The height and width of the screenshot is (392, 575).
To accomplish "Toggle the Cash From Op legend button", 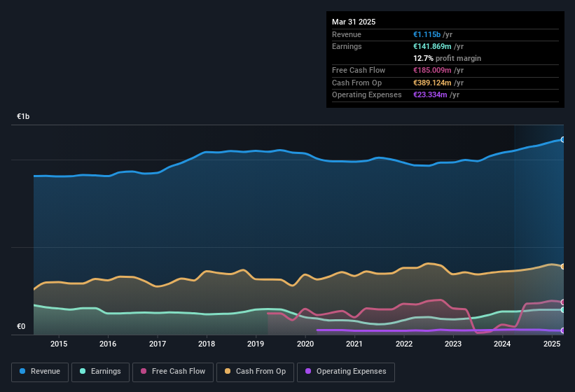I will (255, 372).
